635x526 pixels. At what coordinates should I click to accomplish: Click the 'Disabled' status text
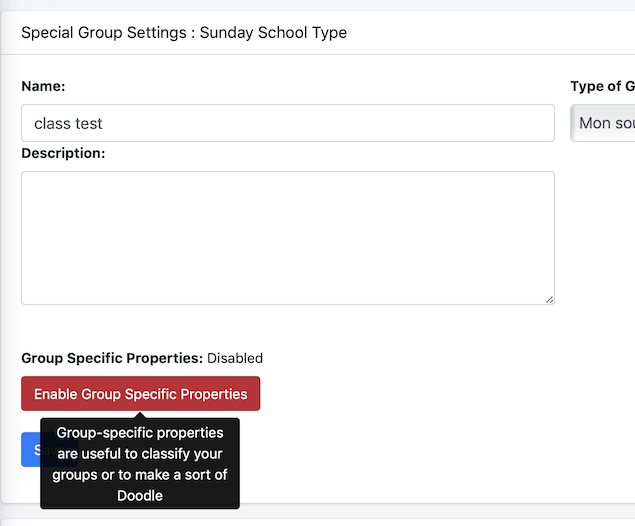coord(235,358)
